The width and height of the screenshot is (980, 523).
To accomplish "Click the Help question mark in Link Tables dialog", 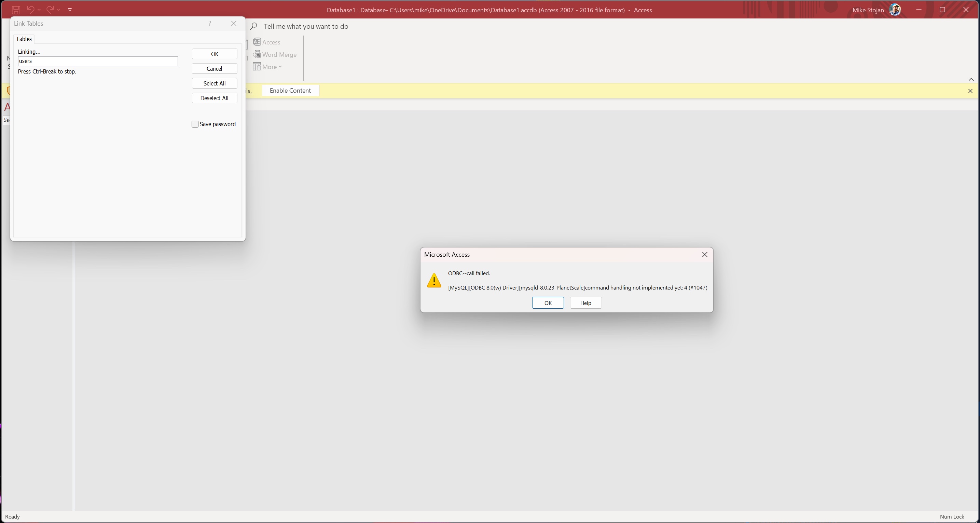I will 210,23.
